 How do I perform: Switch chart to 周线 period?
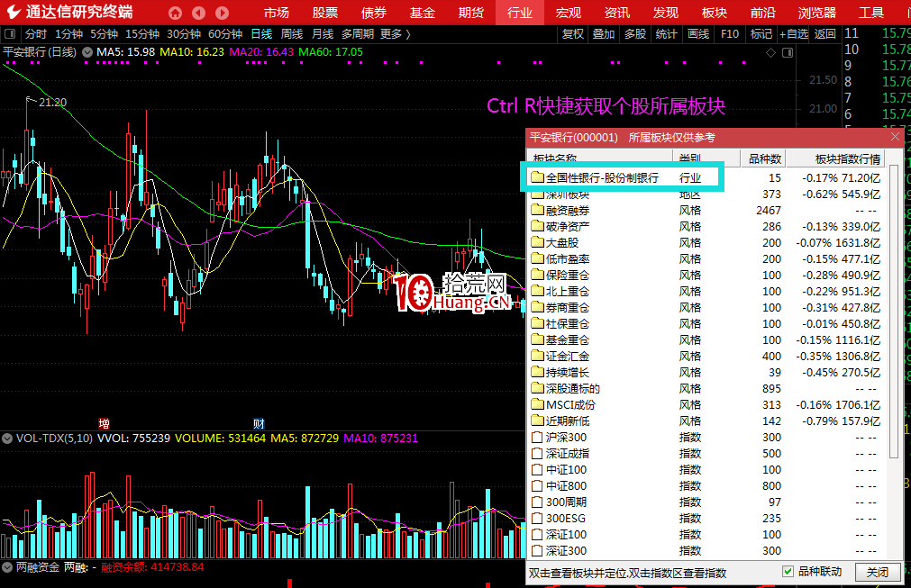292,34
